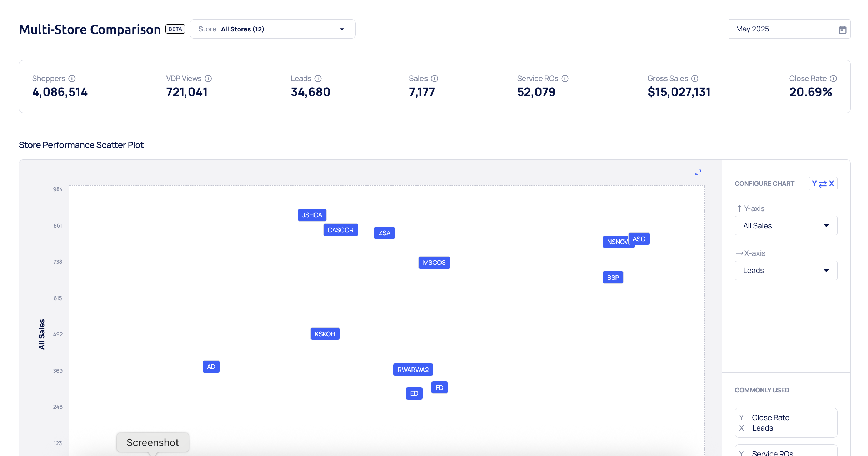Click the Leads info icon

pyautogui.click(x=318, y=79)
